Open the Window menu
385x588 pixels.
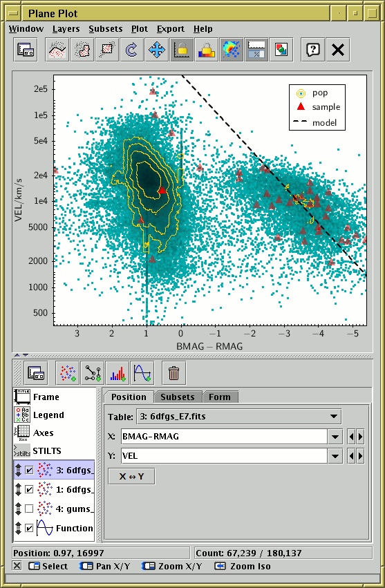[26, 29]
